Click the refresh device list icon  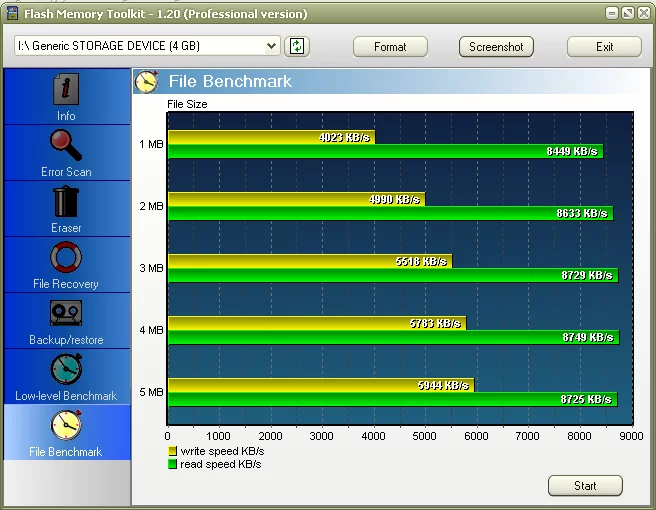297,46
